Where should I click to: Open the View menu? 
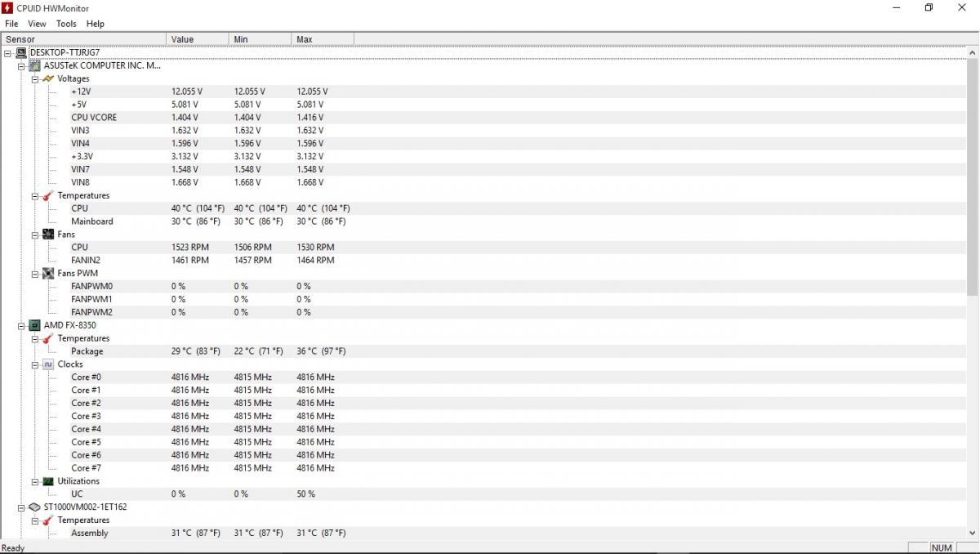pos(37,24)
